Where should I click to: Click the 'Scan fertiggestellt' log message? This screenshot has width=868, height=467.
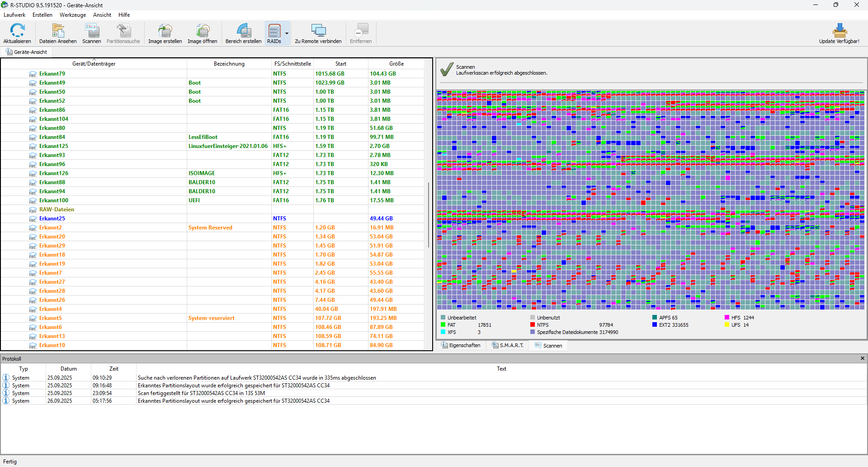click(x=201, y=393)
